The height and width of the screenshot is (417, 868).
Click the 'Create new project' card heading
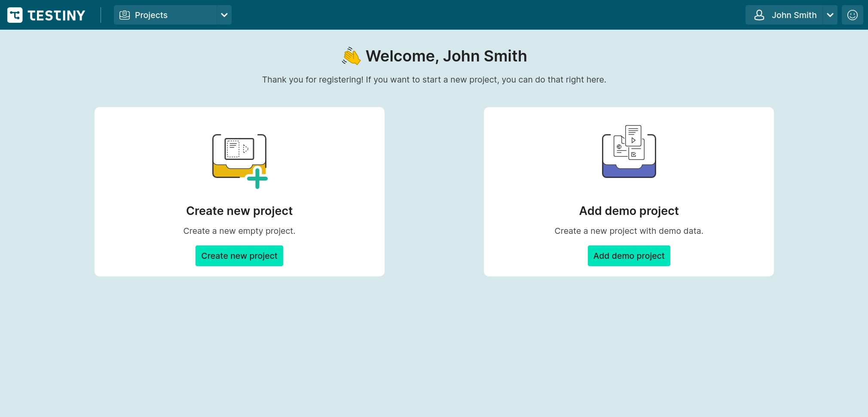pos(239,211)
